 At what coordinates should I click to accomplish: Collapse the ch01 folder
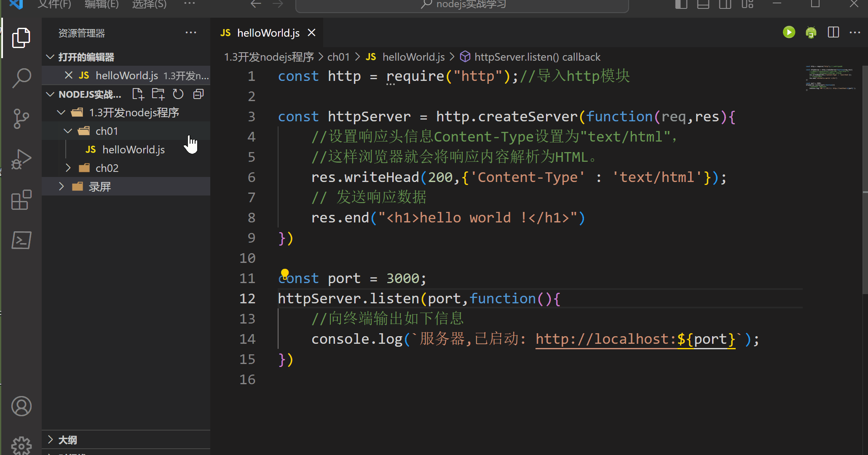tap(67, 131)
